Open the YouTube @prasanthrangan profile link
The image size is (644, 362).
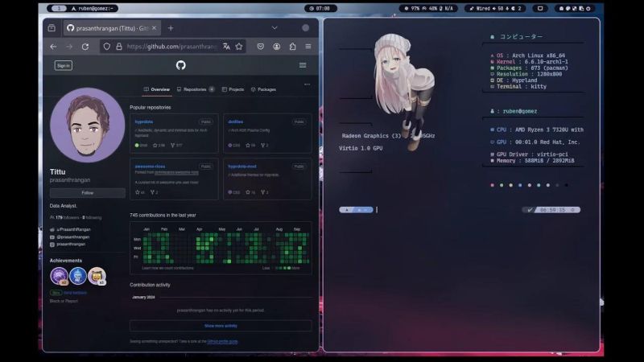72,237
